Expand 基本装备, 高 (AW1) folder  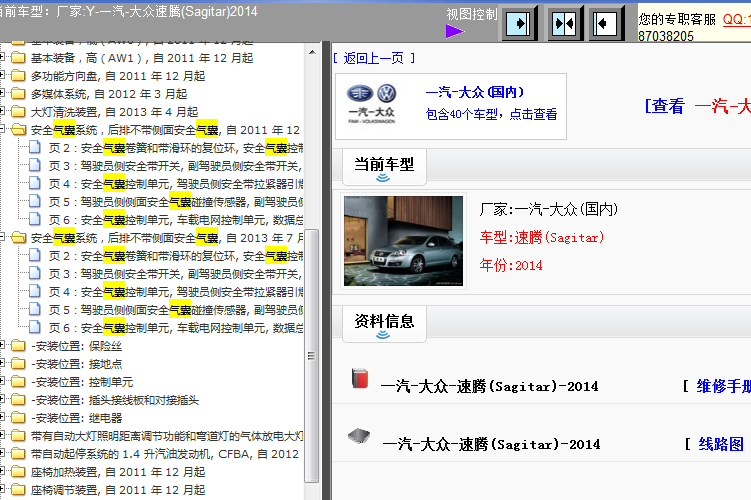2,57
